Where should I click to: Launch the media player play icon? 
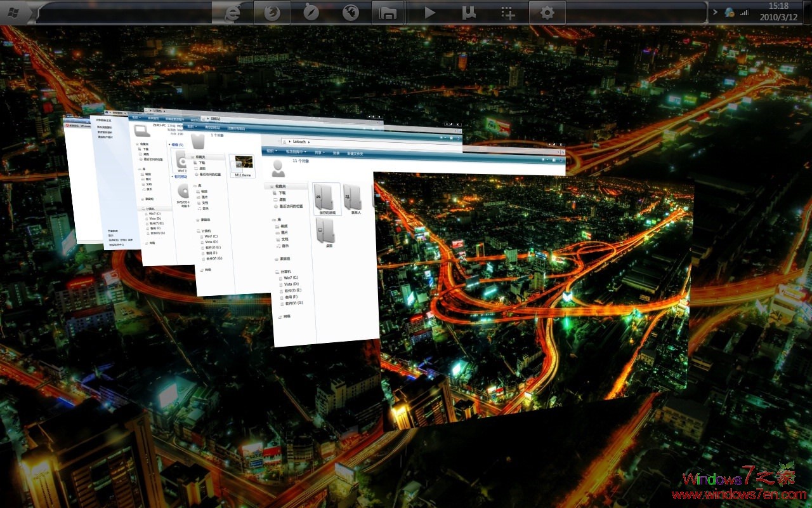click(x=429, y=13)
